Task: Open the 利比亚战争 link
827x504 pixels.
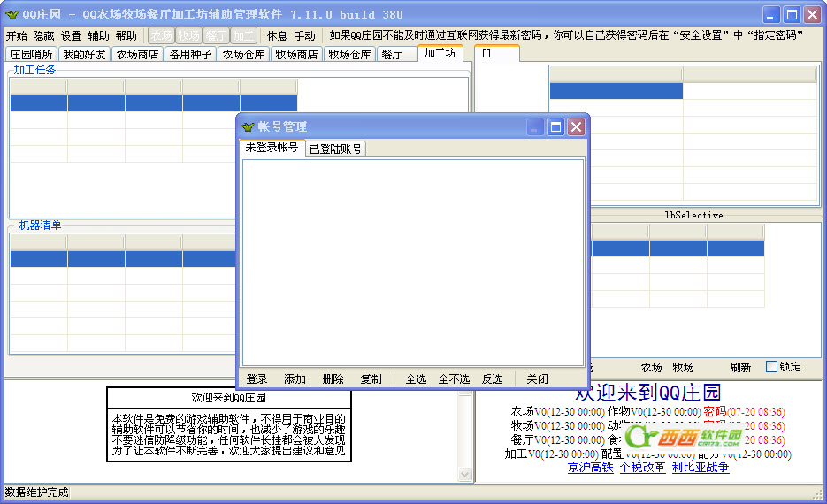Action: pyautogui.click(x=701, y=467)
